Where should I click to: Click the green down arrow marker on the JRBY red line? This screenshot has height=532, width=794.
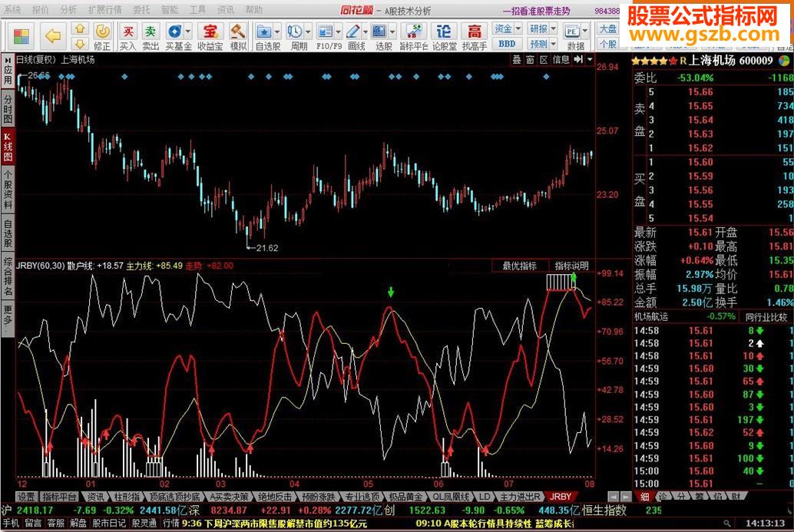(390, 292)
